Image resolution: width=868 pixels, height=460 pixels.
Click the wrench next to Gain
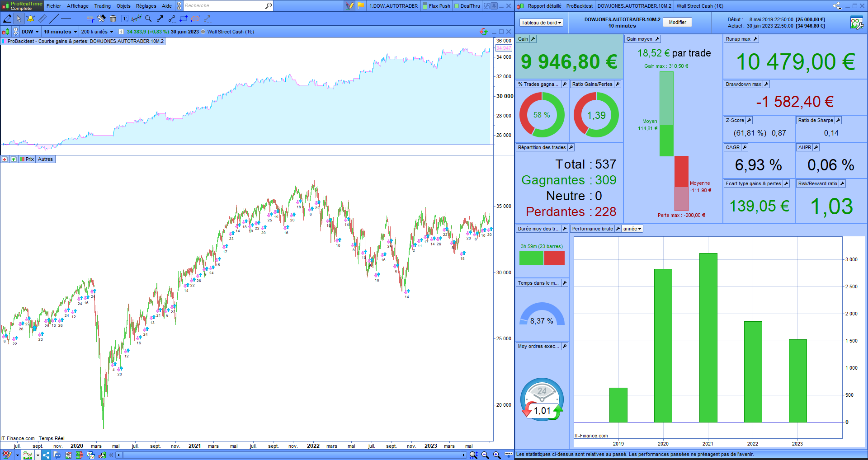point(533,39)
